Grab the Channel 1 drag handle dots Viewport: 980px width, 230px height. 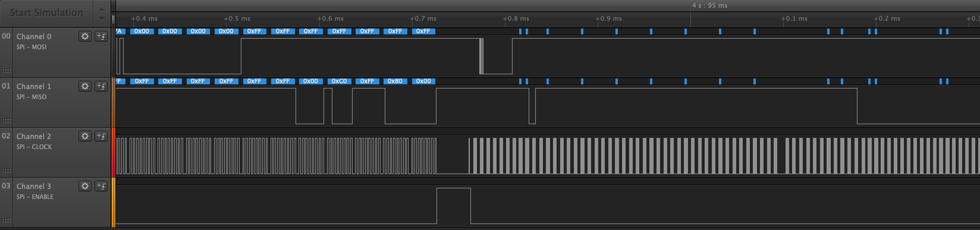(x=6, y=120)
